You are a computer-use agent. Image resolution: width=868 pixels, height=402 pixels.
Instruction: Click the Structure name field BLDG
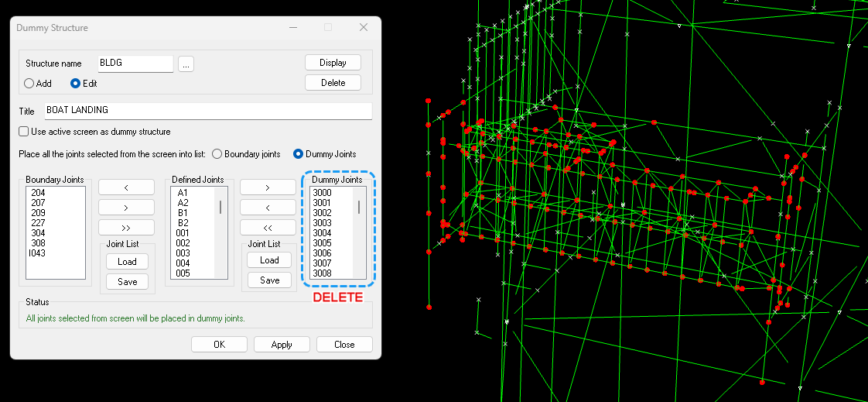135,64
